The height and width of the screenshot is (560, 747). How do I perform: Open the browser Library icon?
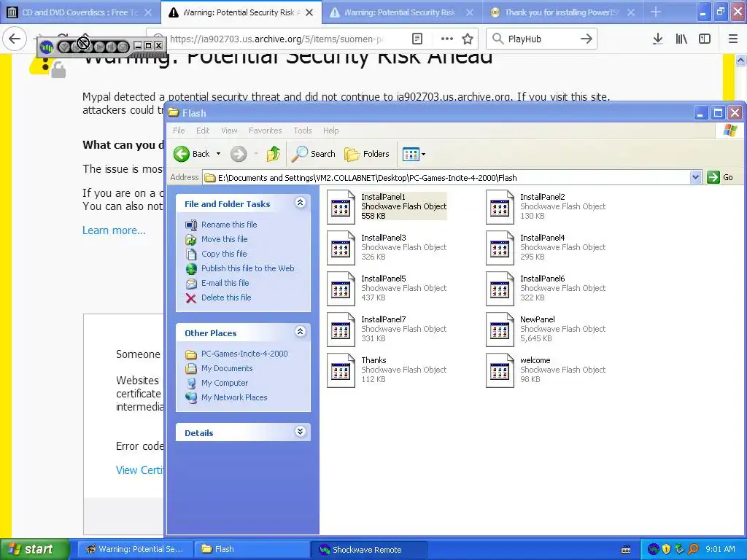point(681,39)
